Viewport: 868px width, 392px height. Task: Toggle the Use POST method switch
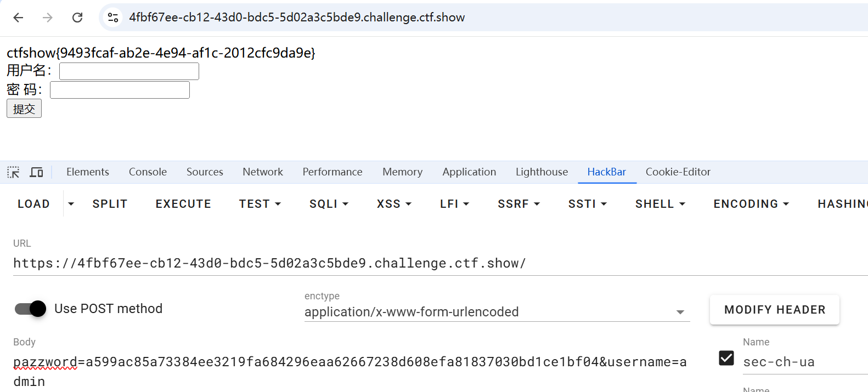point(31,309)
